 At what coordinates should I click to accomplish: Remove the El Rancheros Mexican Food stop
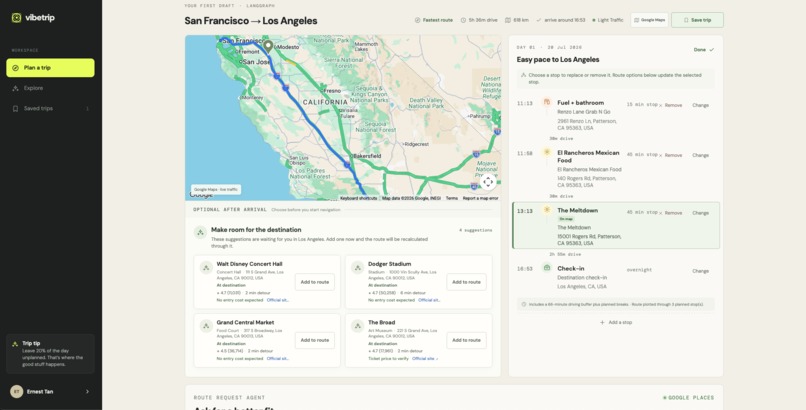tap(670, 155)
